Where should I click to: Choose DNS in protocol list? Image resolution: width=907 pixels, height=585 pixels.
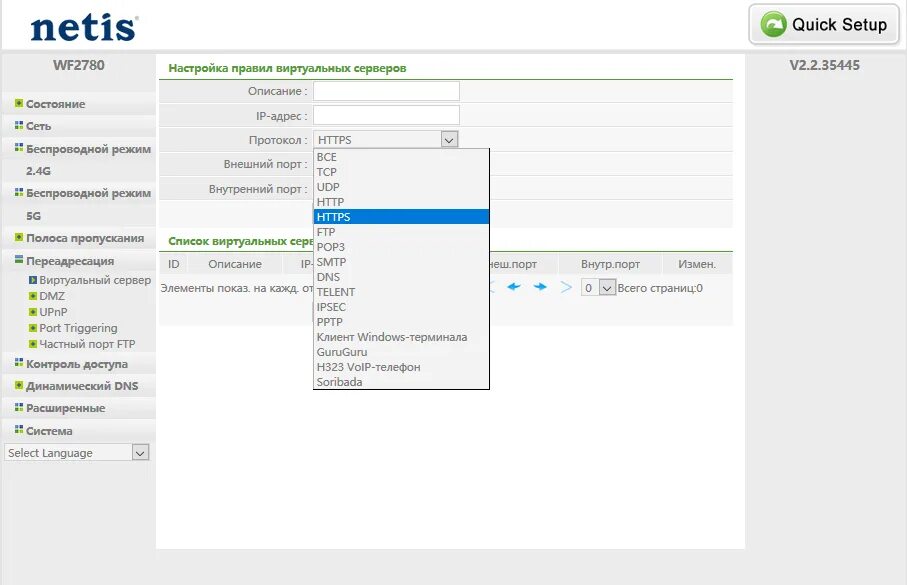[401, 277]
